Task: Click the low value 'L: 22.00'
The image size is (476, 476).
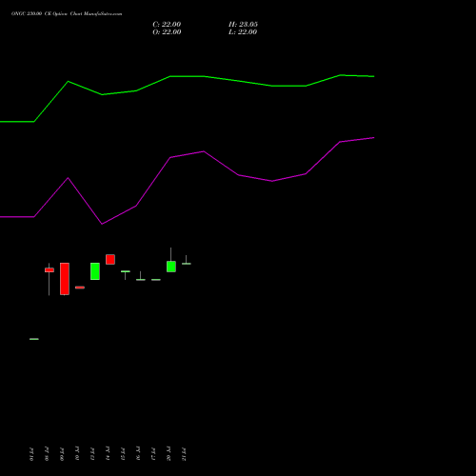Action: coord(243,32)
